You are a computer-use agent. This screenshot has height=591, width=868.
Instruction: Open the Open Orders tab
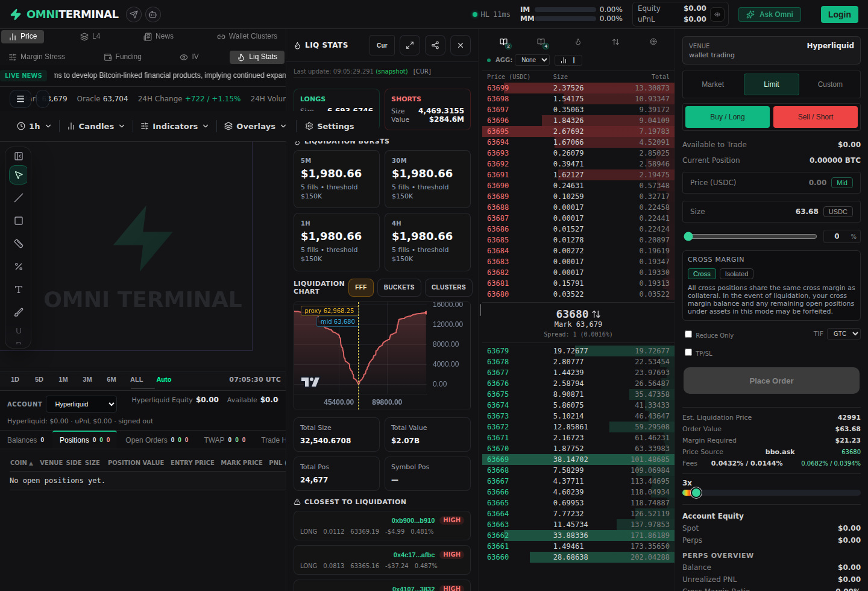coord(157,440)
